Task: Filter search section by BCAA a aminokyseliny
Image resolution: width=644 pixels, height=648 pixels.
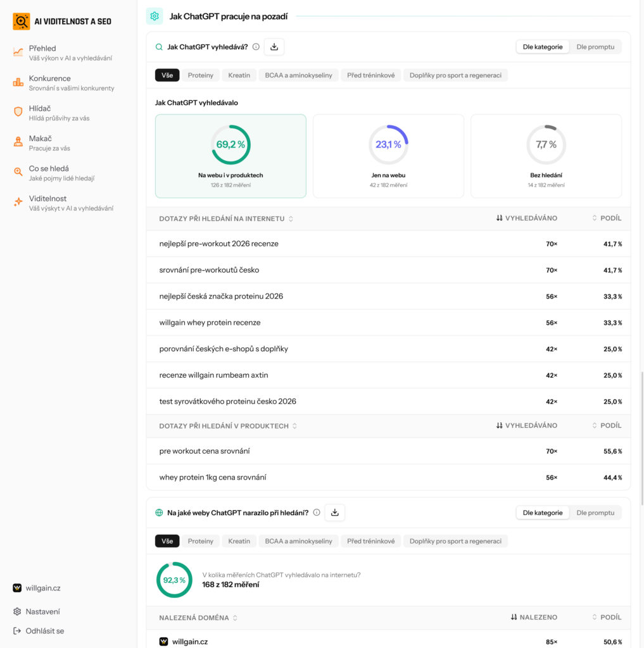Action: (x=299, y=75)
